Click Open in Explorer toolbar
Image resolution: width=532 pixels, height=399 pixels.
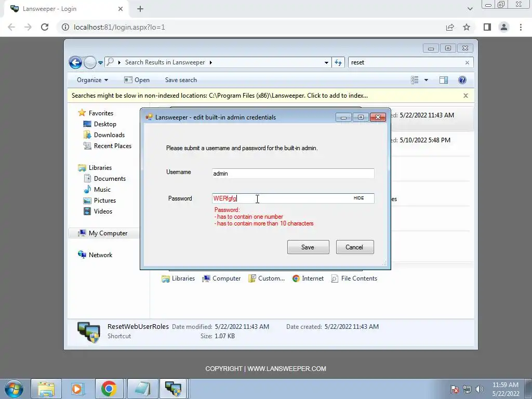[x=137, y=80]
